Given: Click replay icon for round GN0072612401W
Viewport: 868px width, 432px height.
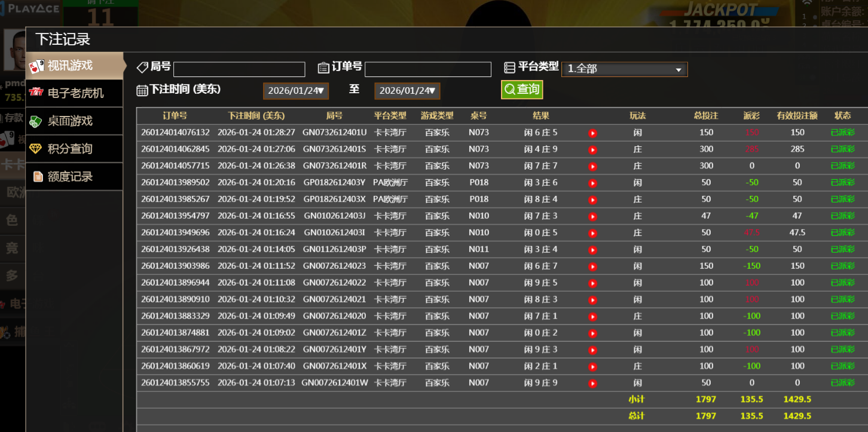Looking at the screenshot, I should (592, 384).
